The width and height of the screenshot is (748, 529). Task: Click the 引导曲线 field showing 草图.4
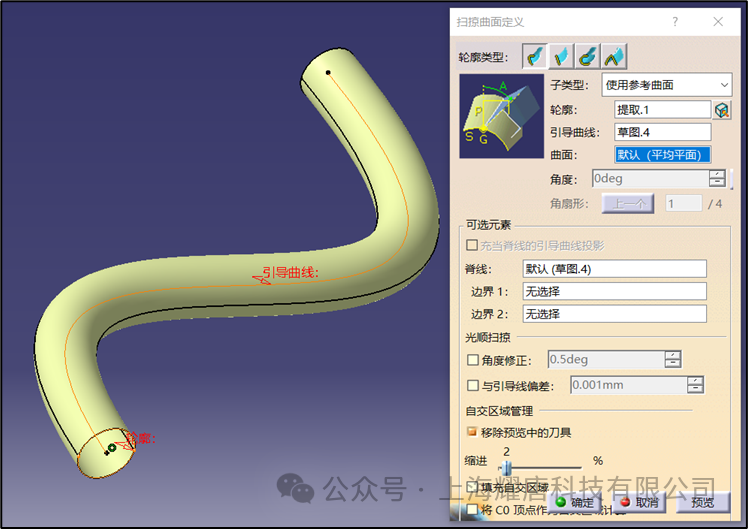click(663, 132)
